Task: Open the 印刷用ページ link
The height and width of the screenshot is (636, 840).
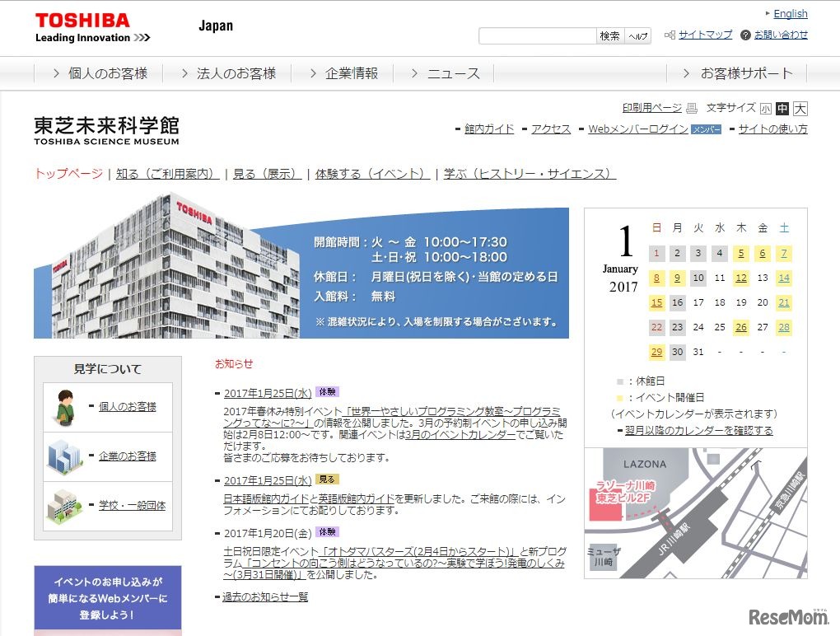Action: (x=651, y=108)
